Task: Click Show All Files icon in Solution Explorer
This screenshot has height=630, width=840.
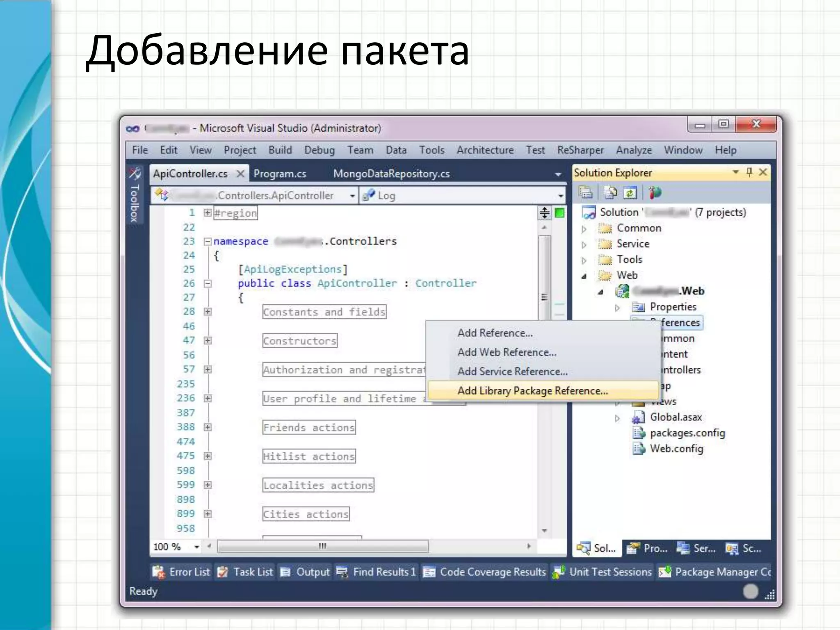Action: [610, 192]
